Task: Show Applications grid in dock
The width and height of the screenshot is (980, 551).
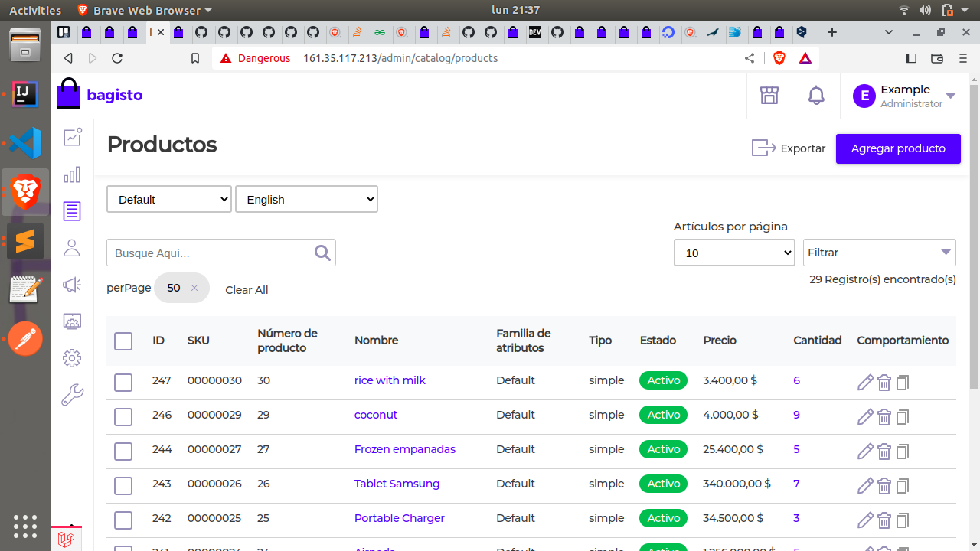Action: click(x=25, y=526)
